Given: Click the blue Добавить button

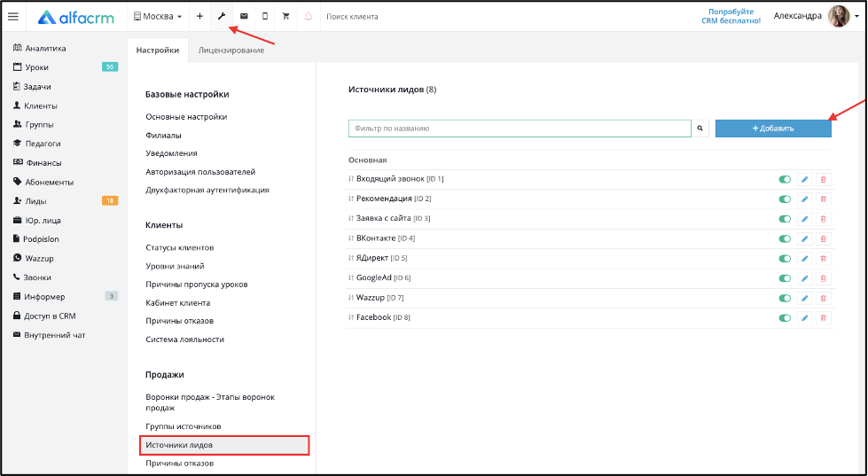Looking at the screenshot, I should pos(773,129).
